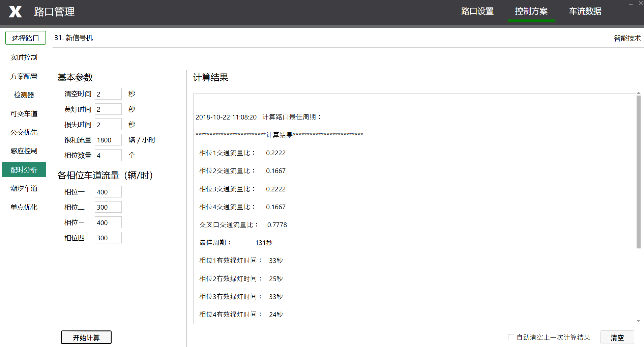644x347 pixels.
Task: Open the 路口设置 tab
Action: [x=477, y=11]
